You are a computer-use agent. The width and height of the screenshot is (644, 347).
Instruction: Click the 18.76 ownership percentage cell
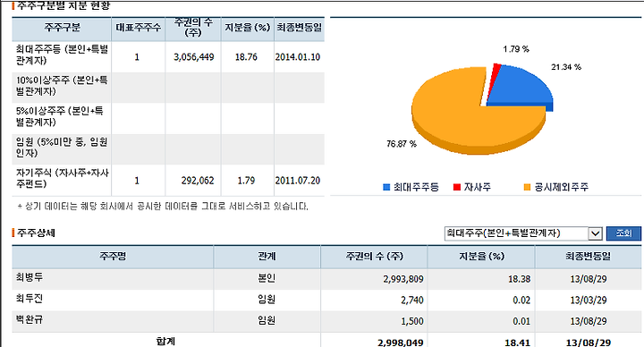pyautogui.click(x=247, y=57)
